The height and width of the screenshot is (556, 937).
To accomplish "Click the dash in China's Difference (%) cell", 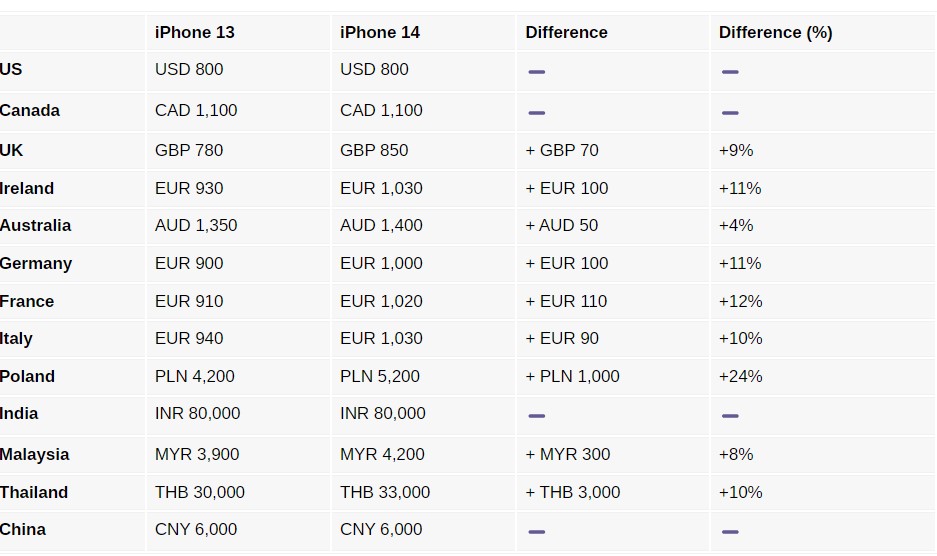I will (730, 532).
